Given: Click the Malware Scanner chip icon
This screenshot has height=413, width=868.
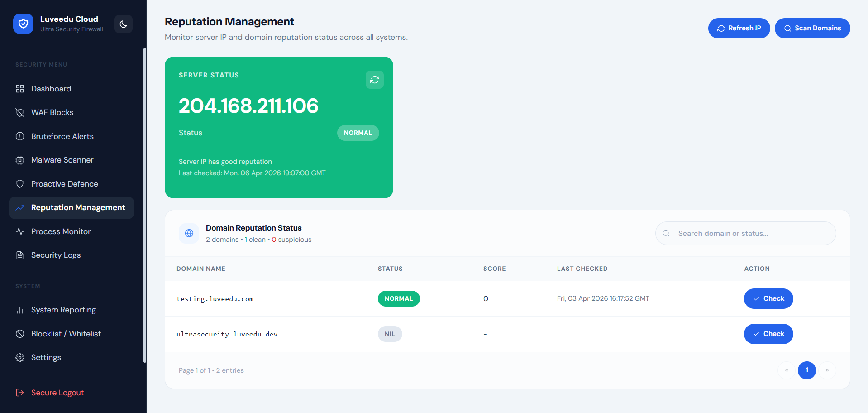Looking at the screenshot, I should coord(20,160).
